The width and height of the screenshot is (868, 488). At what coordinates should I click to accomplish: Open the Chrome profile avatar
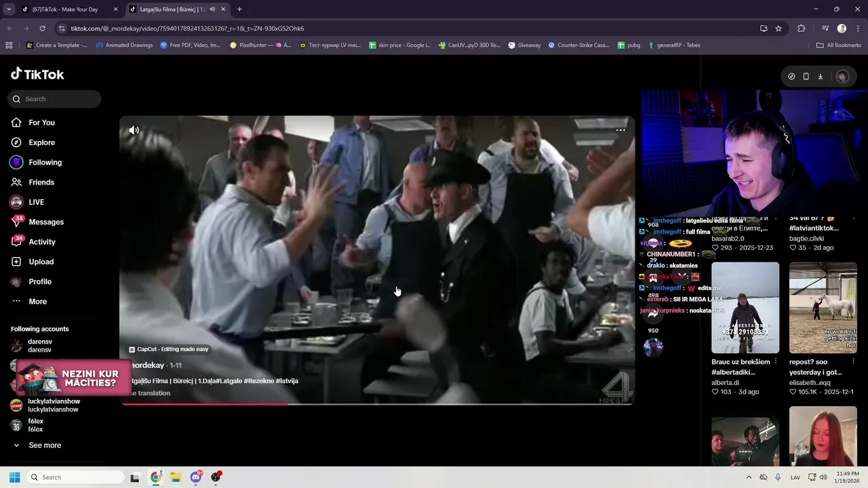pyautogui.click(x=842, y=28)
